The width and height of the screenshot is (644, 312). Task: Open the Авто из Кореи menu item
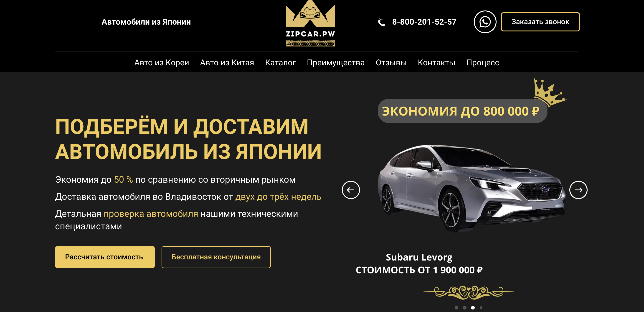click(162, 63)
